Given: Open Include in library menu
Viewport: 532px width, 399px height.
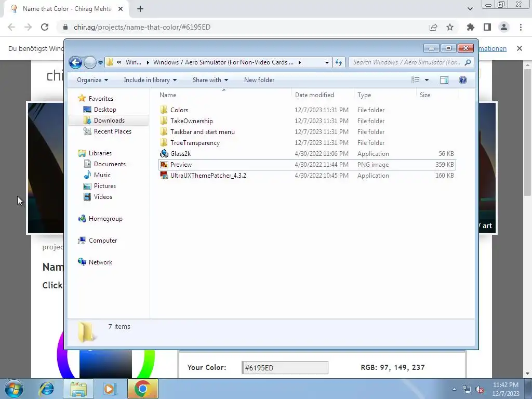Looking at the screenshot, I should tap(150, 80).
